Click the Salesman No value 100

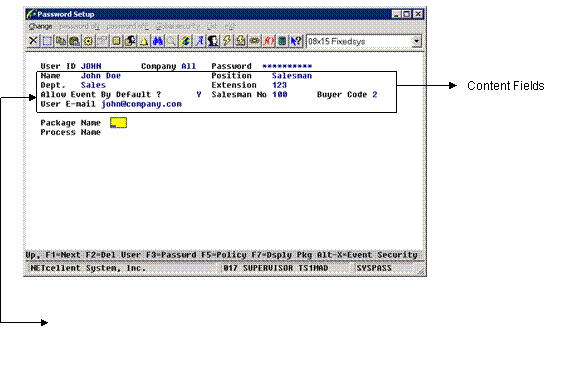click(279, 94)
